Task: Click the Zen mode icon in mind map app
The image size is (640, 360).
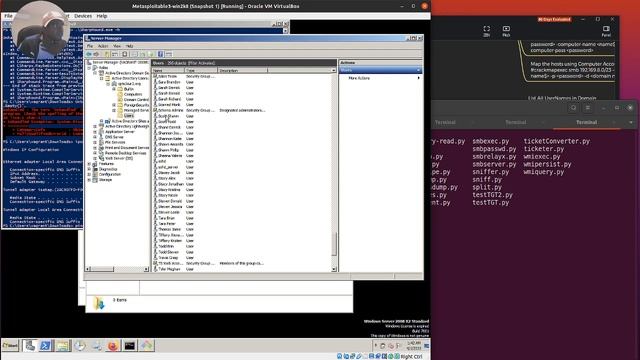Action: [487, 31]
